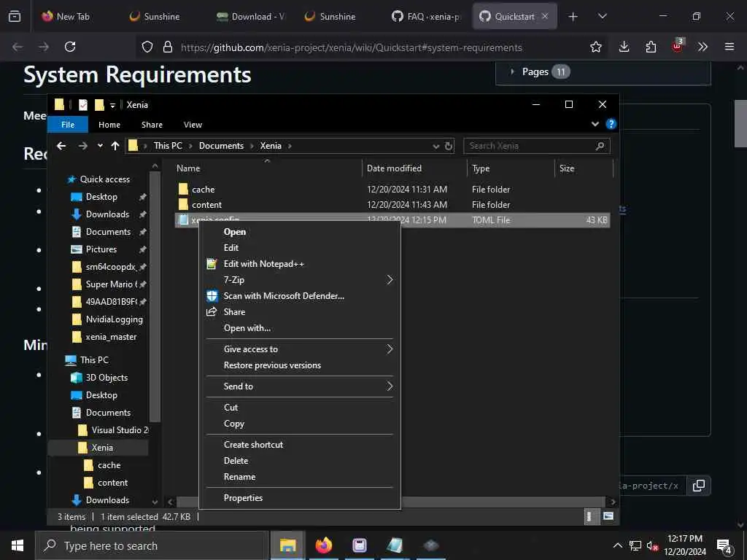This screenshot has height=560, width=747.
Task: Expand the Pages section on GitHub wiki
Action: pos(512,71)
